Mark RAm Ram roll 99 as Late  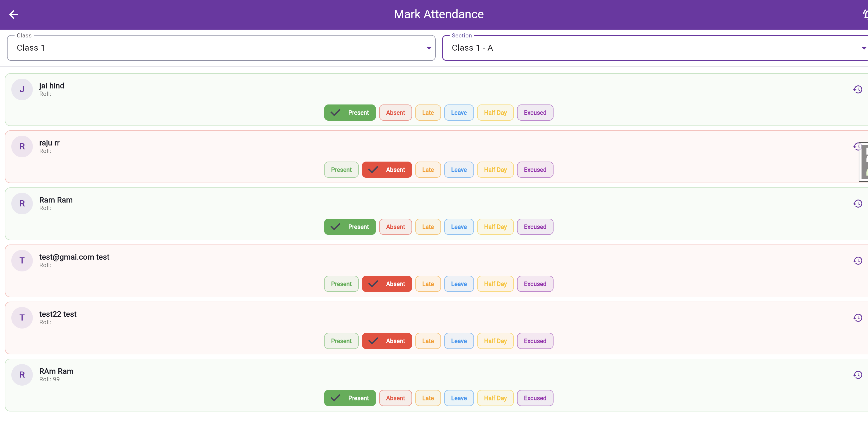click(428, 398)
